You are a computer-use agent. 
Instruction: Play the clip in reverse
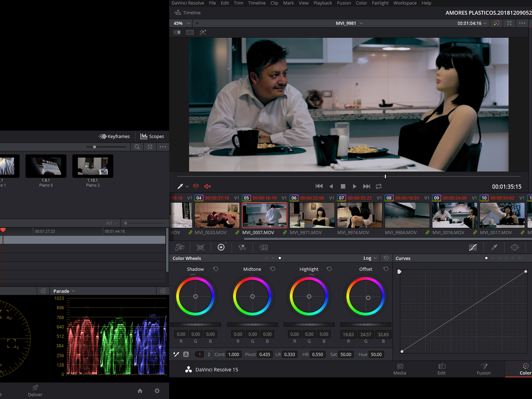tap(331, 186)
